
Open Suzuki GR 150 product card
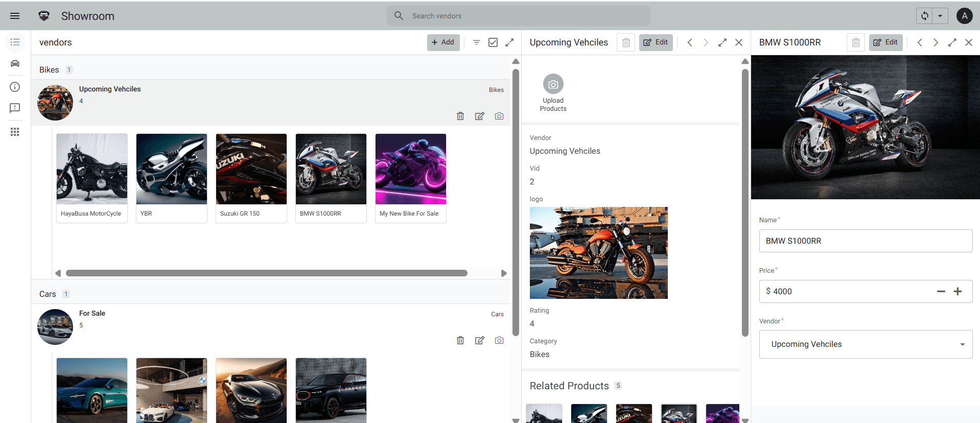pos(251,178)
